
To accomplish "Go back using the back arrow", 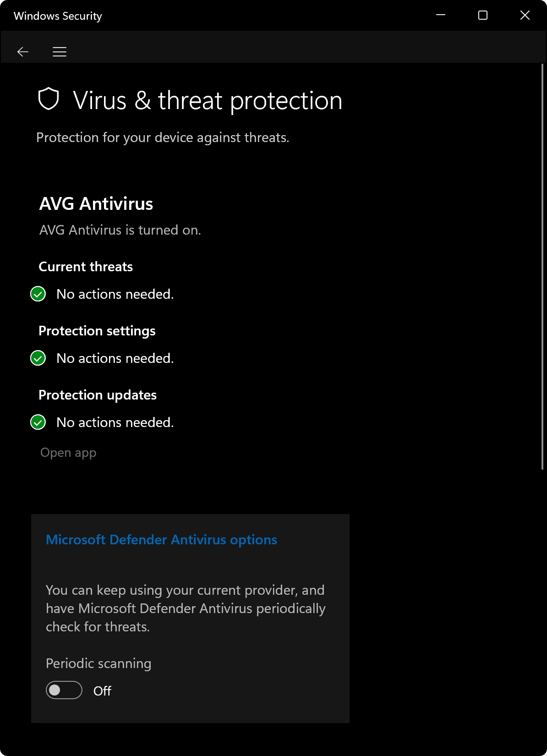I will pos(23,52).
